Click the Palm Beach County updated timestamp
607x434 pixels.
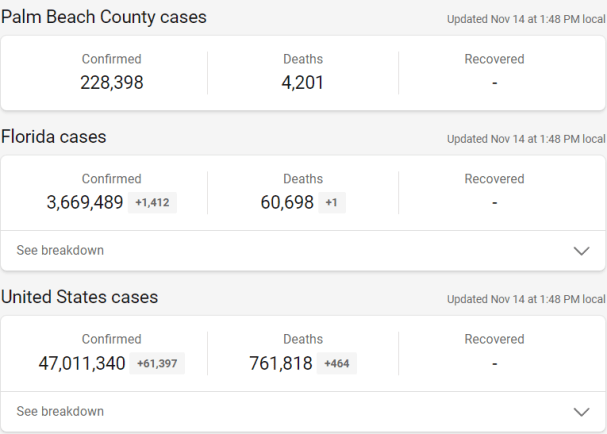[526, 18]
